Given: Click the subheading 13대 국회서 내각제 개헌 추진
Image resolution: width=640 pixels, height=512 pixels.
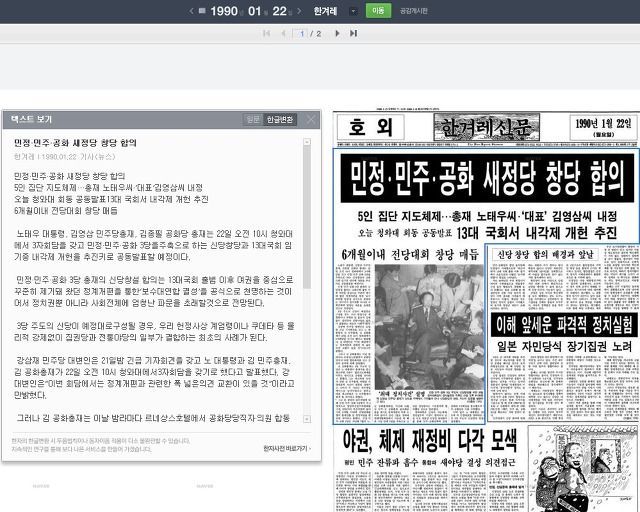Looking at the screenshot, I should [x=537, y=233].
